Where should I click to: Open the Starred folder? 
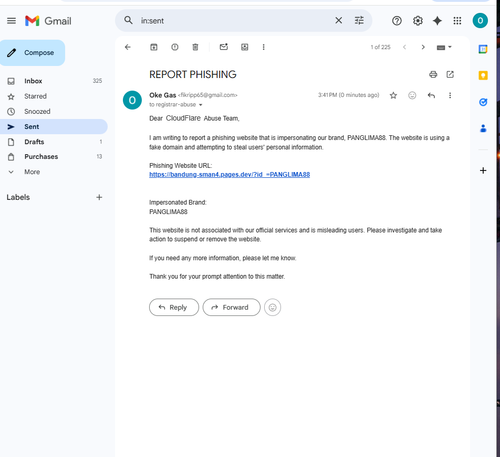point(54,96)
